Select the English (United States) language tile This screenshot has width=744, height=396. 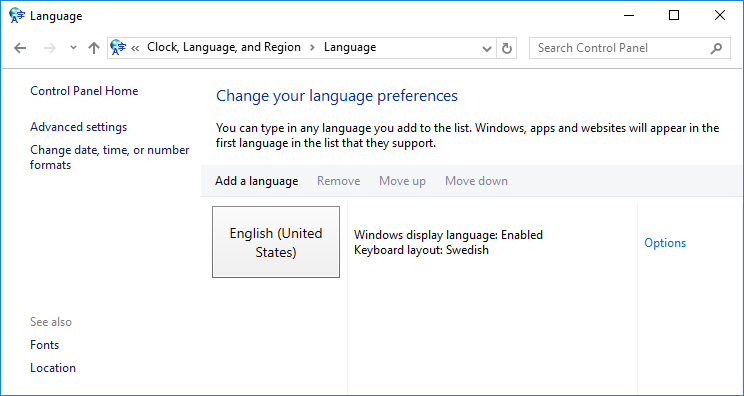click(x=276, y=242)
